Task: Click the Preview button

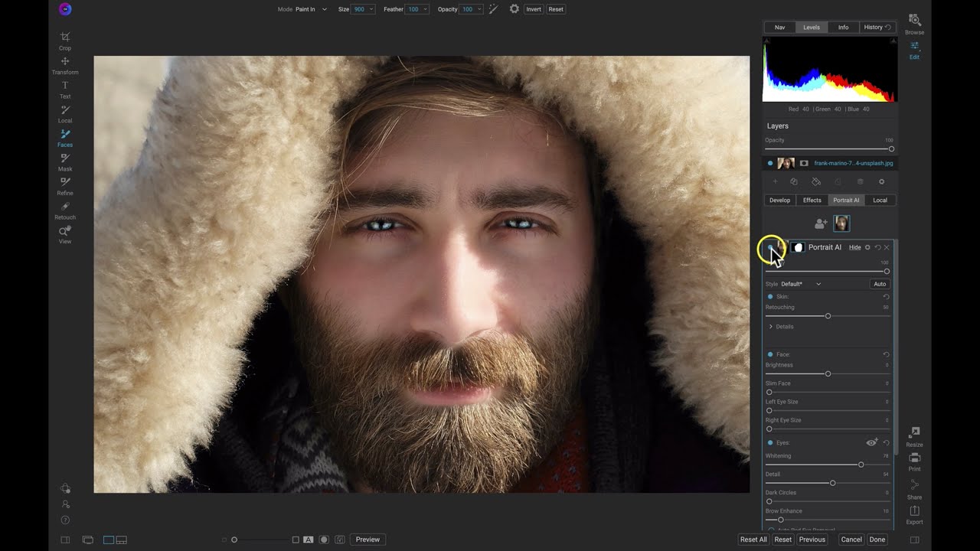Action: (367, 540)
